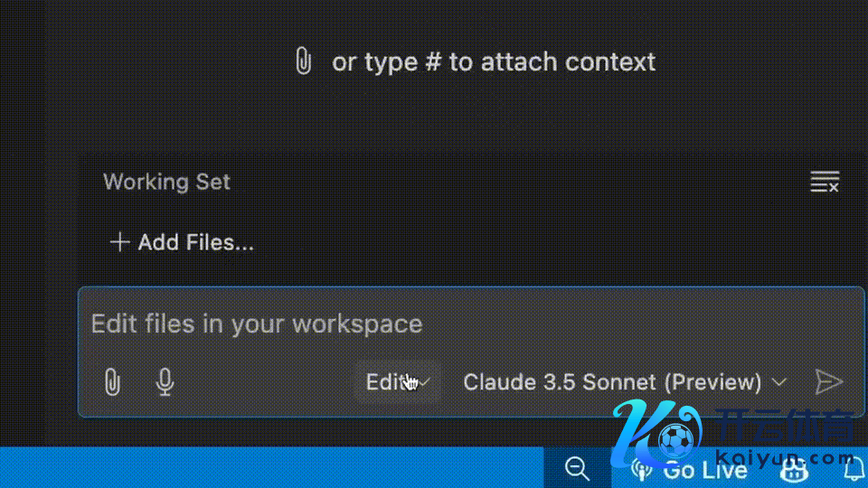This screenshot has width=868, height=488.
Task: Click the Go Live text in status bar
Action: coord(704,470)
